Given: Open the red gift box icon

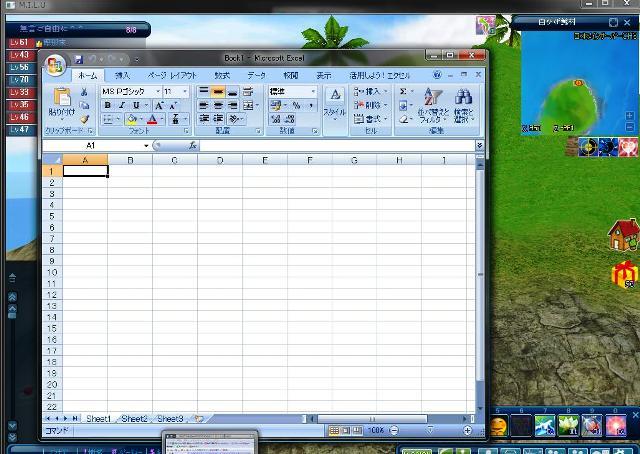Looking at the screenshot, I should [625, 273].
